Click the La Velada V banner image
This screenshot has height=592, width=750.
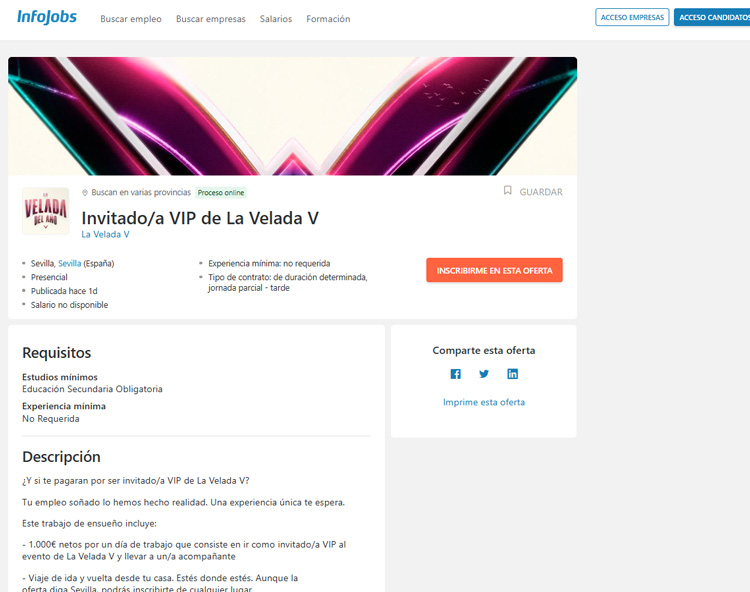click(292, 116)
